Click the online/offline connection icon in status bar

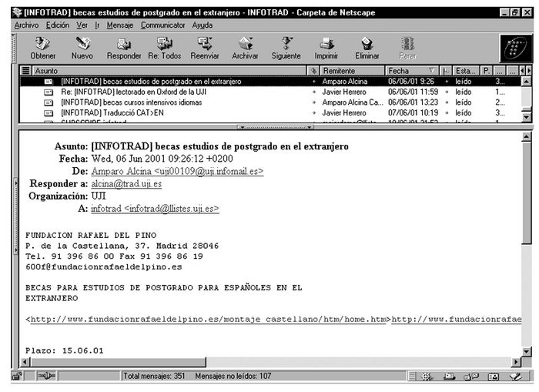[x=47, y=376]
